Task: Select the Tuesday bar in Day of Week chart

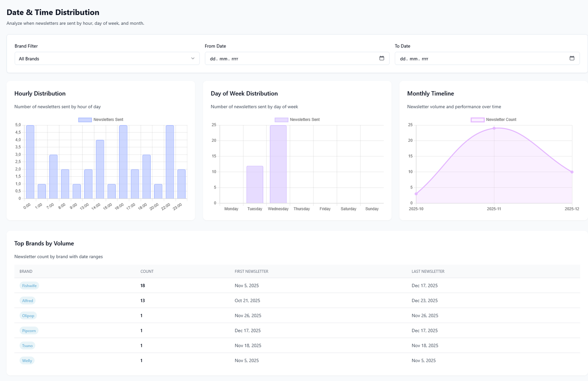Action: (255, 185)
